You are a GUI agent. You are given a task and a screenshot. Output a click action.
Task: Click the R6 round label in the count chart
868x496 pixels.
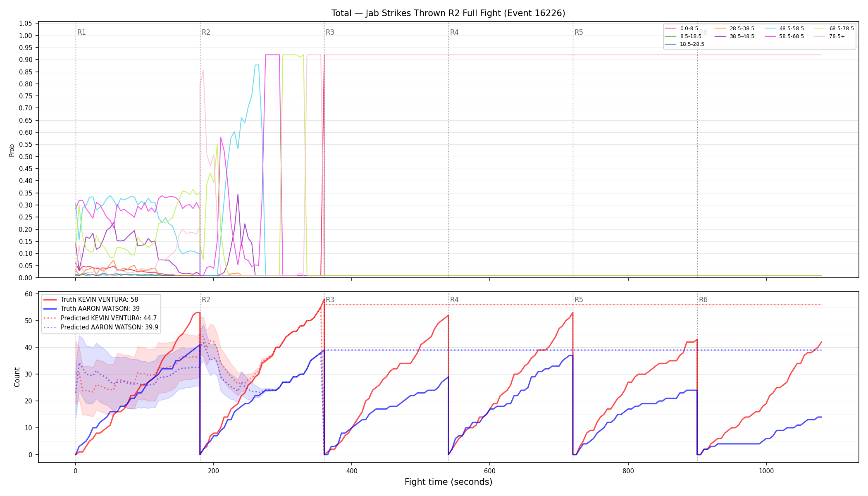click(x=703, y=300)
